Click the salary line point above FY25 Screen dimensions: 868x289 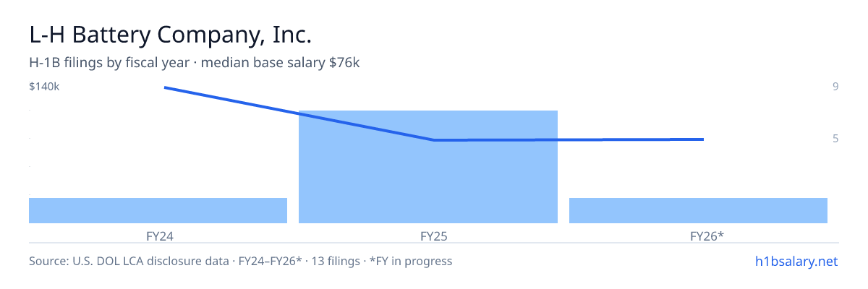point(434,139)
